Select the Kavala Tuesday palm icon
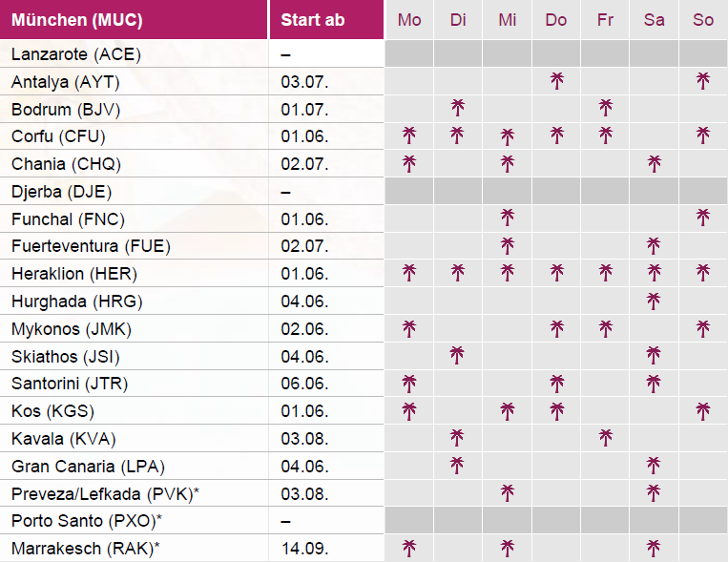728x562 pixels. [x=458, y=438]
